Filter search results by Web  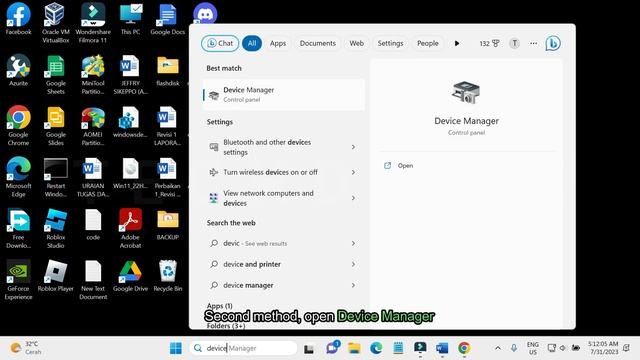point(356,43)
